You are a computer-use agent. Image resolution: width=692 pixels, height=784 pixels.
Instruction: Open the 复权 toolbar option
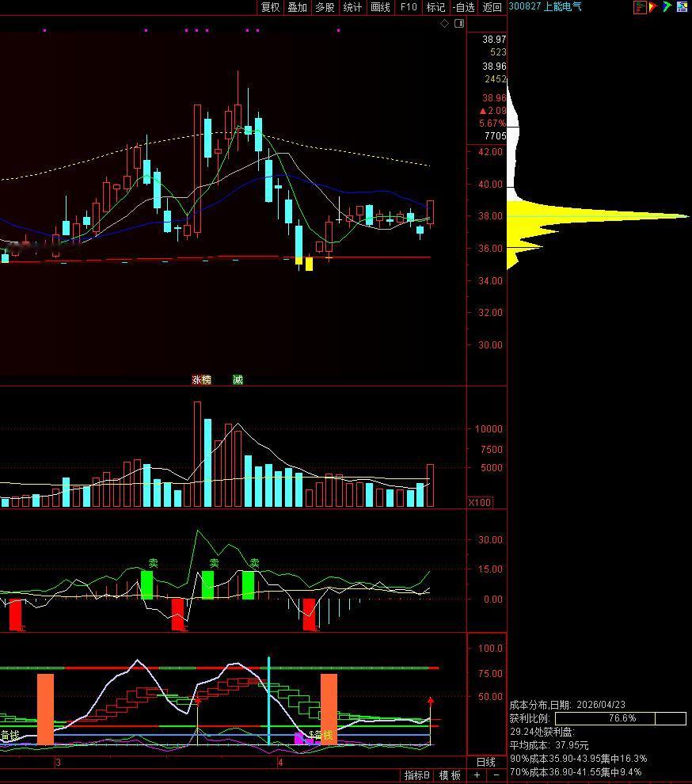point(271,7)
